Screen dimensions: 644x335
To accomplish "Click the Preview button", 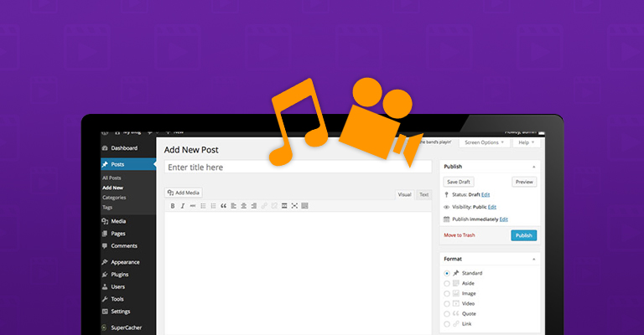I will (x=524, y=182).
